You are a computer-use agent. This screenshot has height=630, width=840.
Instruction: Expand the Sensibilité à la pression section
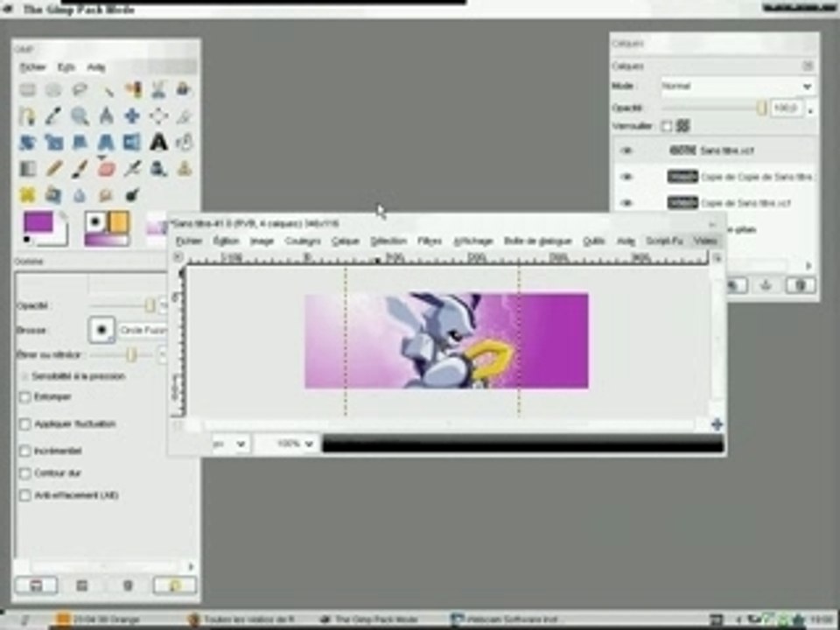click(x=24, y=376)
